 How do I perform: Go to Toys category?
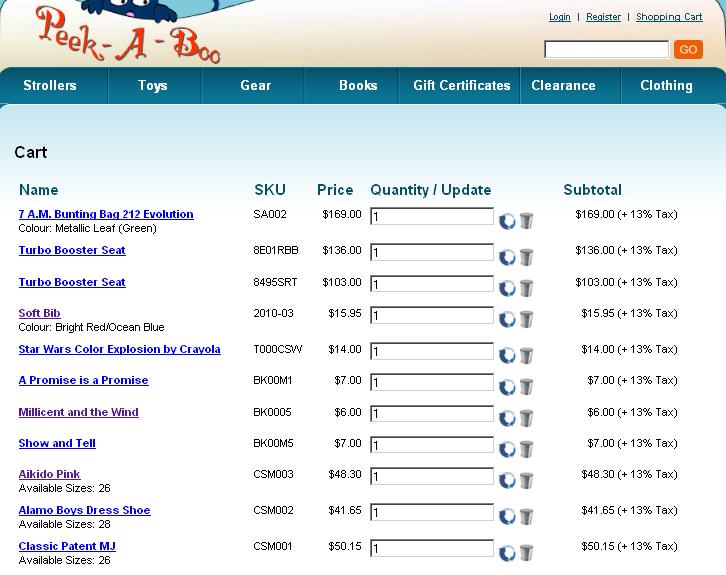click(x=153, y=85)
